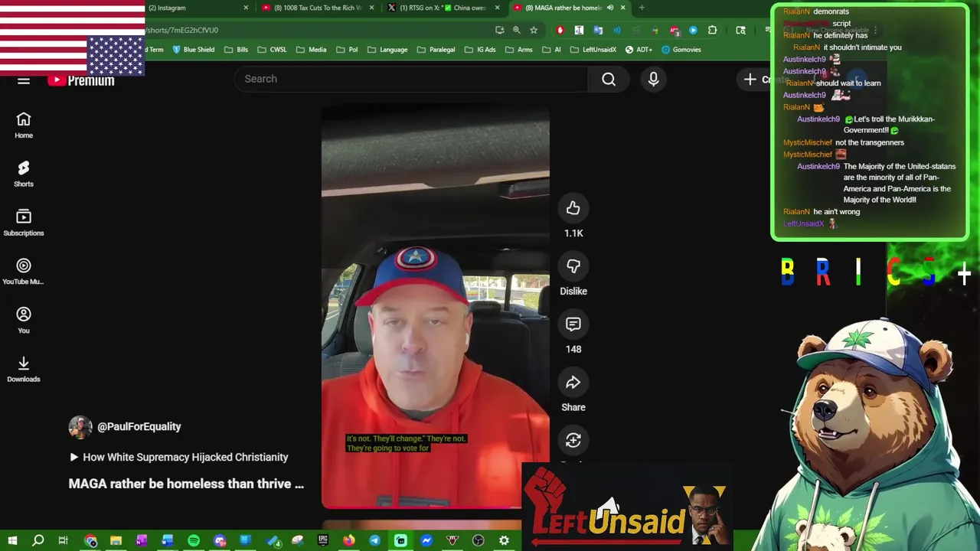The image size is (980, 551).
Task: Expand the Paralegal bookmark folder
Action: (x=436, y=50)
